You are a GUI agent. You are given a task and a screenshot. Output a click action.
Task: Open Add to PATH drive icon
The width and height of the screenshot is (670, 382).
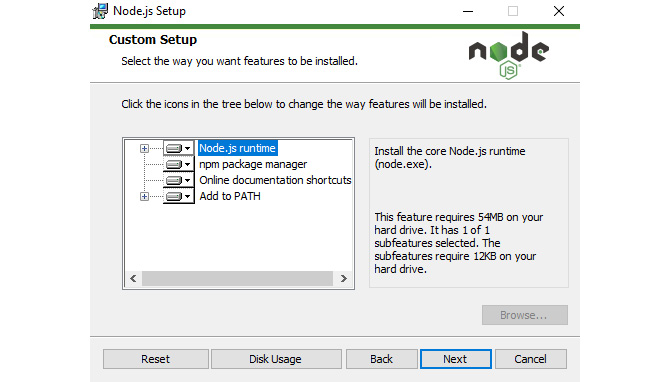[179, 197]
